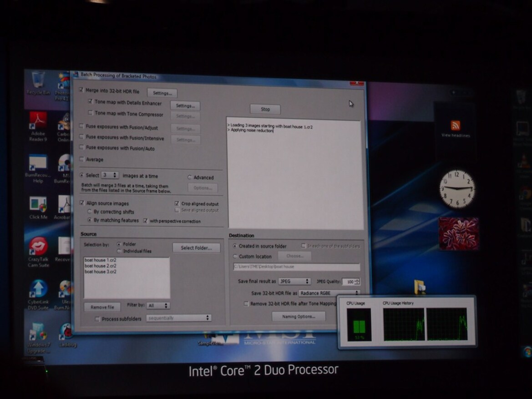Select boat house 3.cr2 in source list
The height and width of the screenshot is (399, 532).
tap(101, 272)
